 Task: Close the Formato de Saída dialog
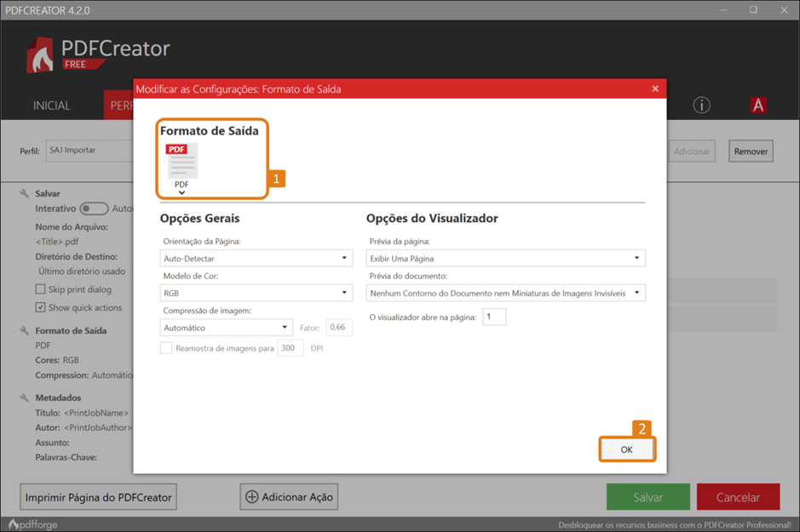pos(654,89)
